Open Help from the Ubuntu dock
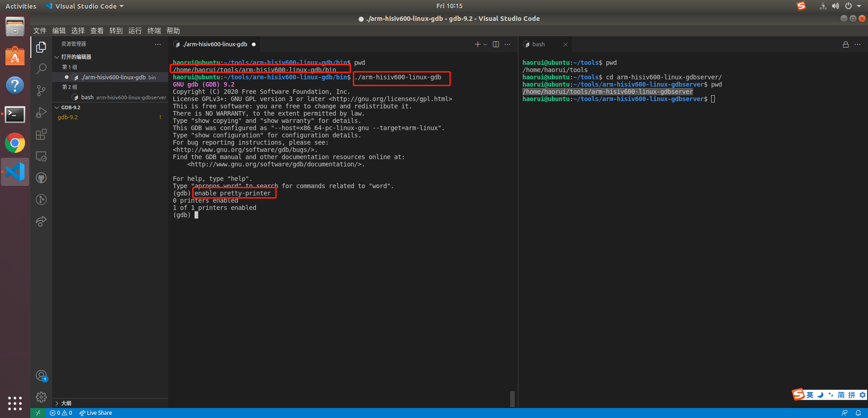Viewport: 868px width, 418px height. click(x=15, y=85)
